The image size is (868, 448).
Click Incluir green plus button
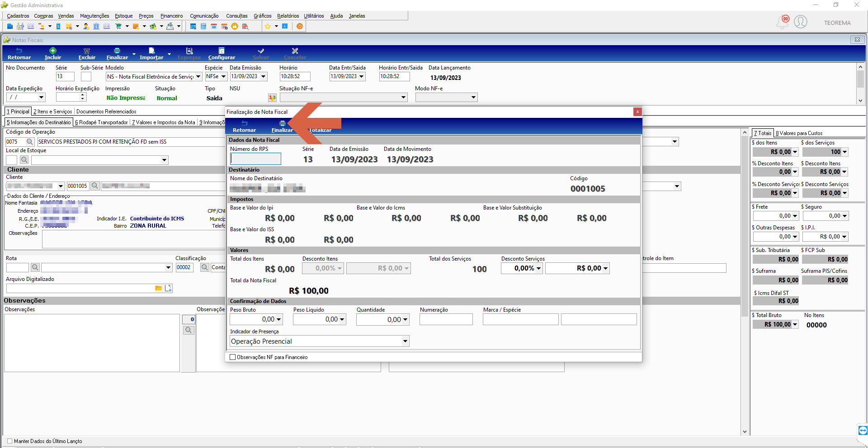coord(53,54)
